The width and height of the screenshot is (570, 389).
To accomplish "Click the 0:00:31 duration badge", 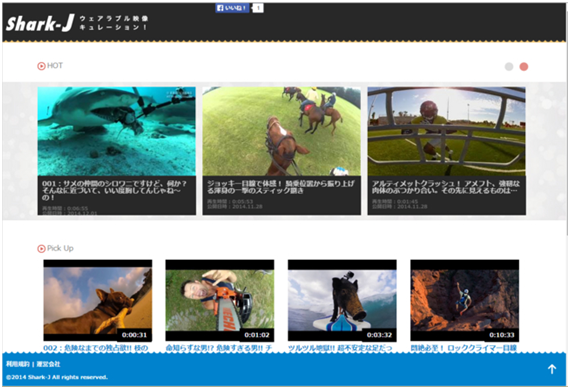I will [135, 335].
